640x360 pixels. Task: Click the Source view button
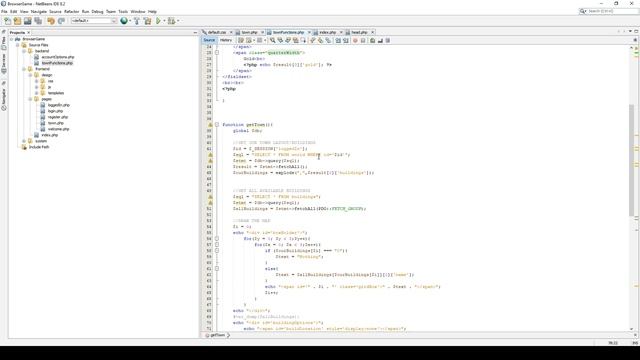pyautogui.click(x=209, y=40)
